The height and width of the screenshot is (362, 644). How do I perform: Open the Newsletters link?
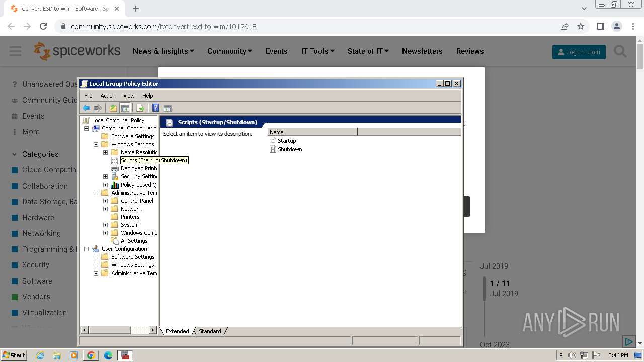pos(422,51)
